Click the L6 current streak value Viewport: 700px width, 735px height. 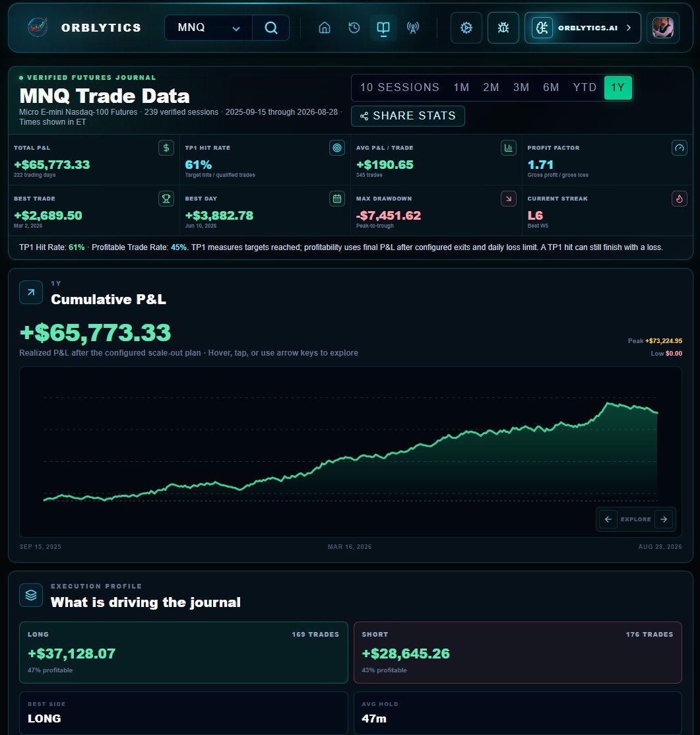(536, 216)
